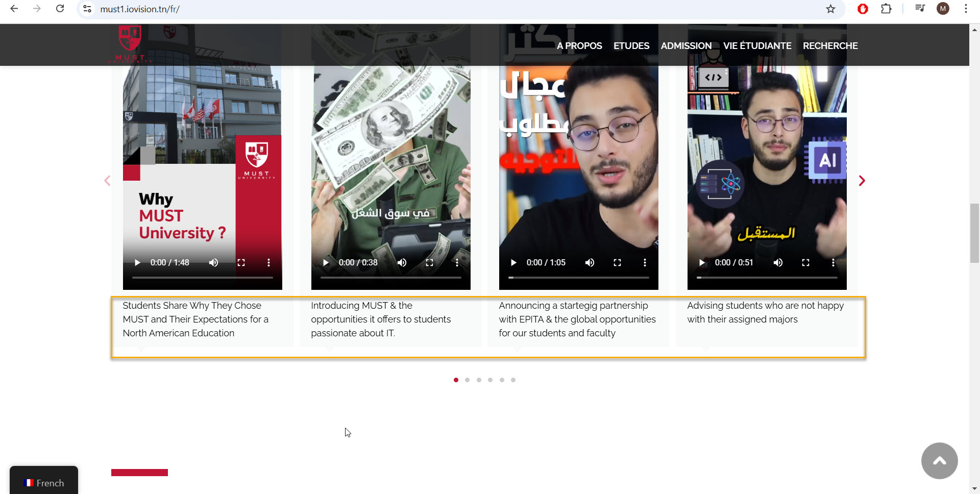This screenshot has height=494, width=980.
Task: Open the red Opera-style extension icon
Action: pos(863,9)
